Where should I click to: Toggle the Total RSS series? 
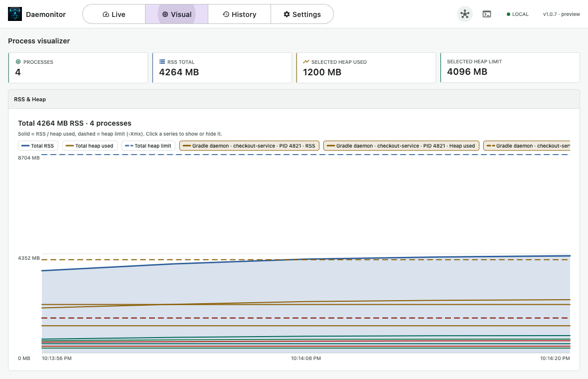pos(38,146)
